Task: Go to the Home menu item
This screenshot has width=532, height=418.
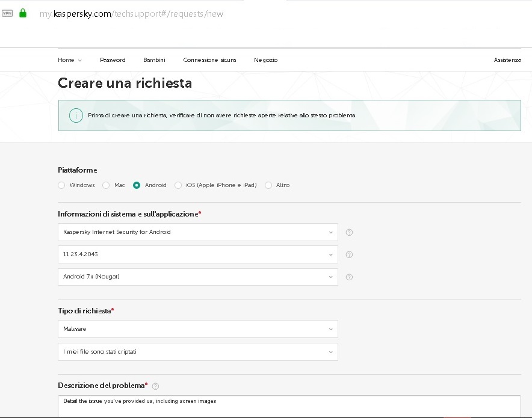Action: pyautogui.click(x=66, y=60)
